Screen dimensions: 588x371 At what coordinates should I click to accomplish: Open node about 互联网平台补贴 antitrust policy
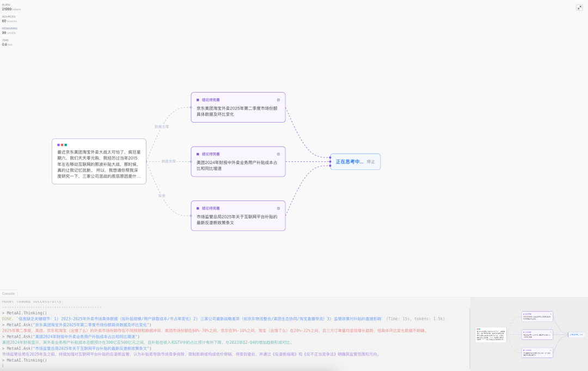point(237,220)
